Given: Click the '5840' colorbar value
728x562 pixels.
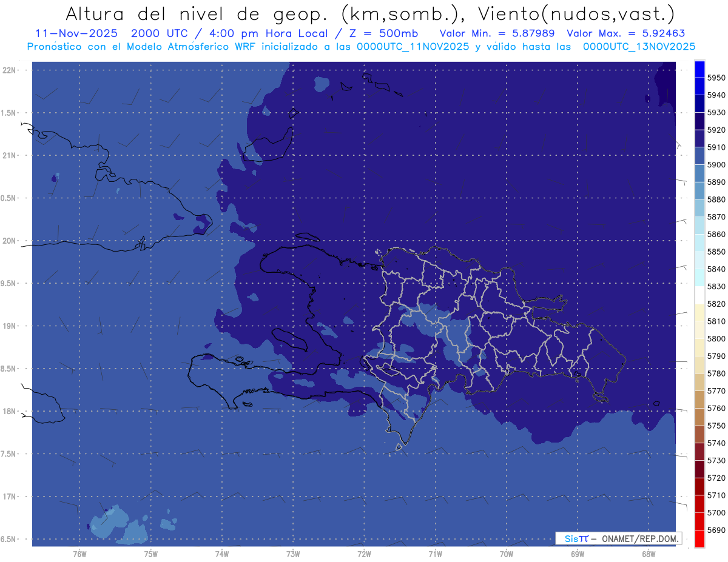Looking at the screenshot, I should [x=716, y=269].
